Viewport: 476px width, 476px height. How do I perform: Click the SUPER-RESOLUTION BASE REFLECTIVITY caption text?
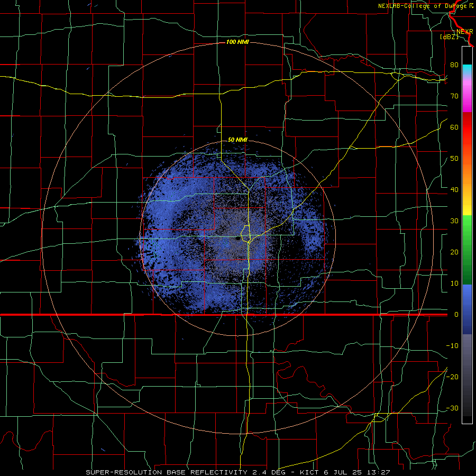(x=167, y=472)
